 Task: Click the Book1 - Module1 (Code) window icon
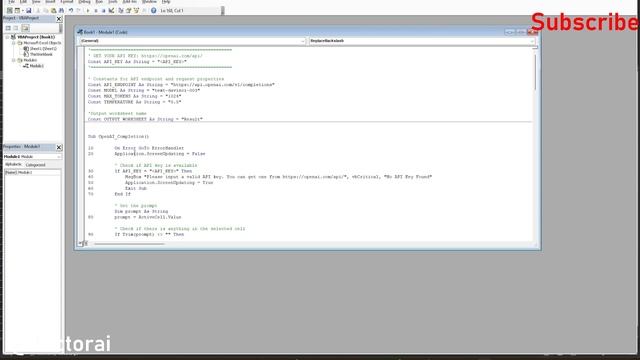click(80, 32)
